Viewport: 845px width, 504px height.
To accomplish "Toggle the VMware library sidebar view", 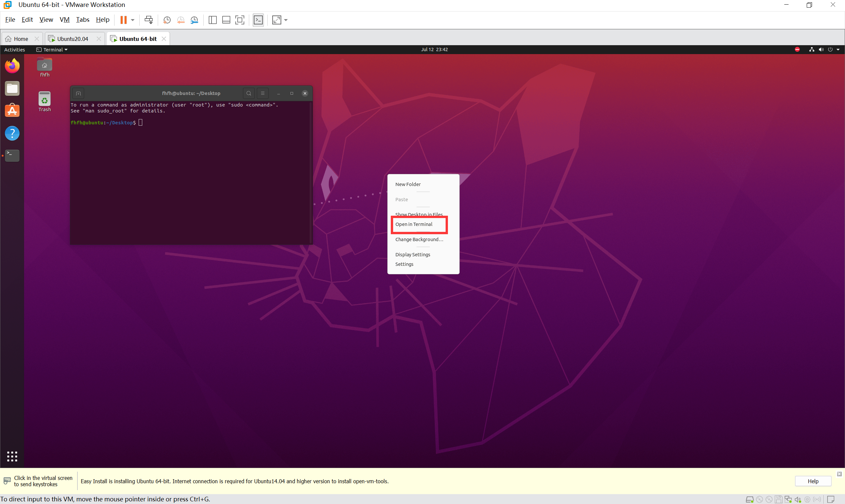I will click(x=213, y=20).
